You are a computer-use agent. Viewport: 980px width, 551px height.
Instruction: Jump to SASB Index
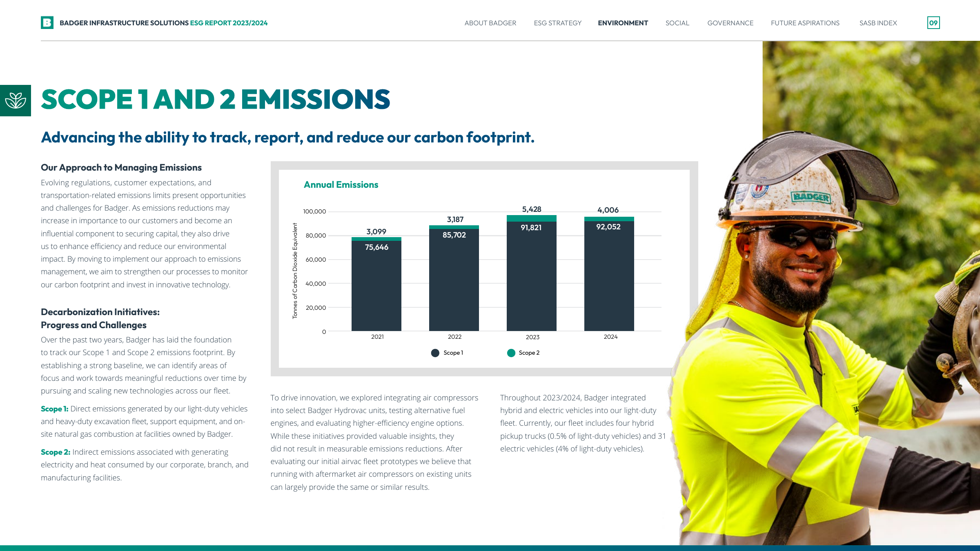(878, 23)
